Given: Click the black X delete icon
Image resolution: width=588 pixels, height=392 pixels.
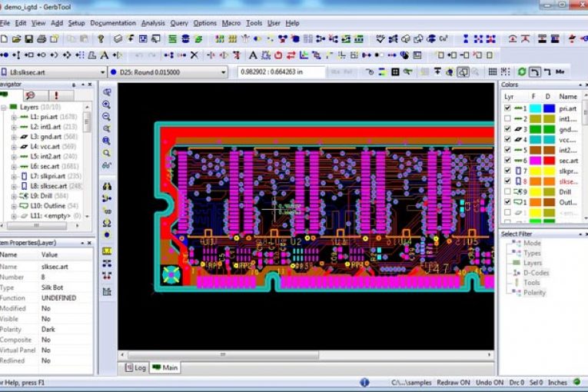Looking at the screenshot, I should point(194,55).
